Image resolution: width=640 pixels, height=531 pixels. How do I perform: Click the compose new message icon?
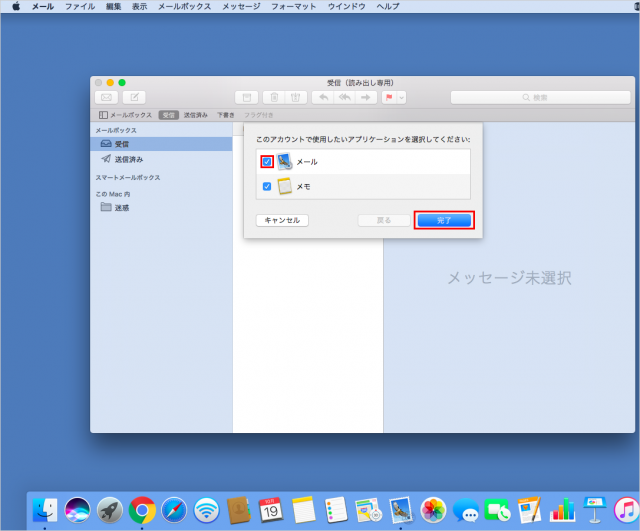coord(134,97)
